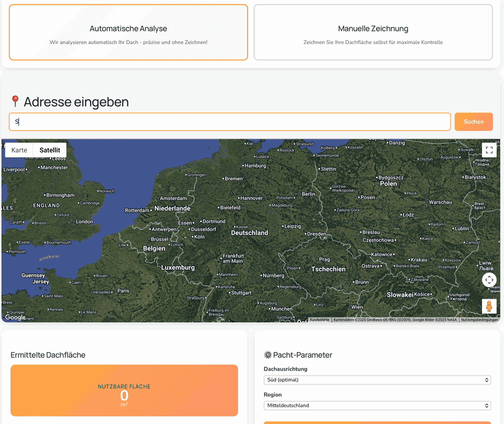Open the Dachausrichtung dropdown

(377, 380)
